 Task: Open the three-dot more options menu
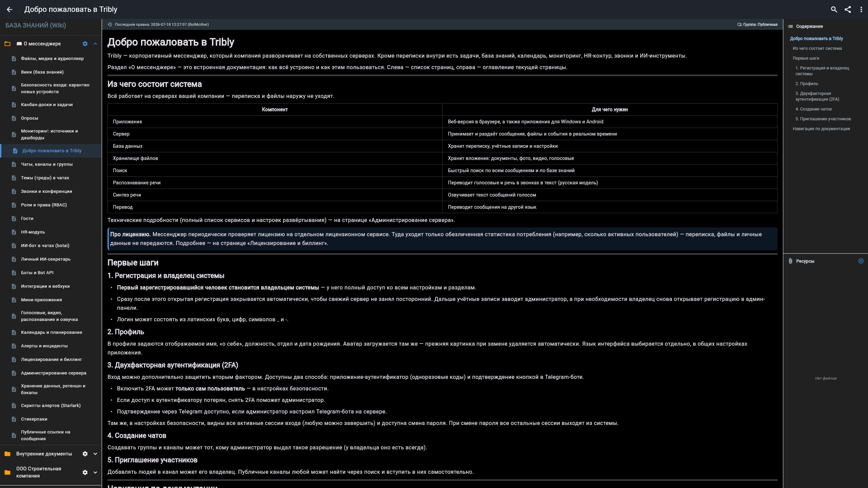(x=861, y=9)
